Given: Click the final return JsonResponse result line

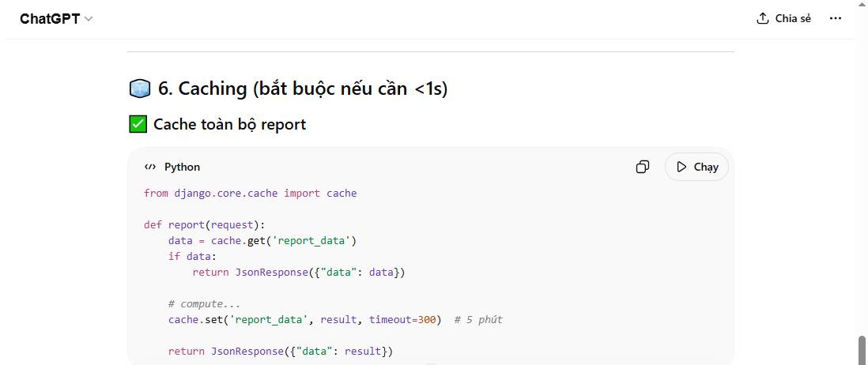Looking at the screenshot, I should point(280,351).
